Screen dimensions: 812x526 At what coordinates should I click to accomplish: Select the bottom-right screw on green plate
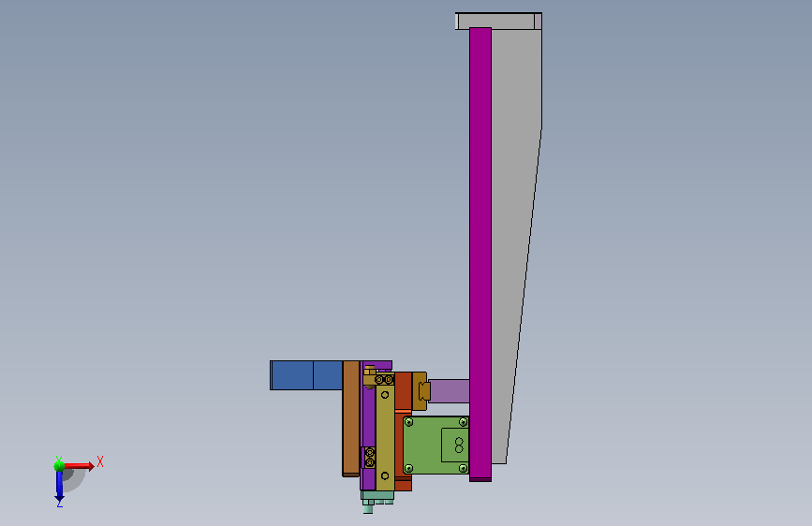coord(463,469)
